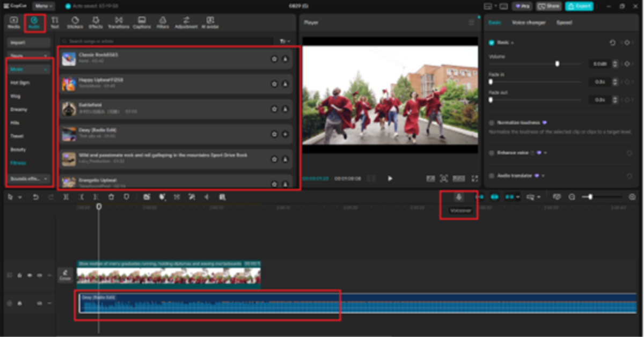Click the Voiceover microphone icon
Screen dimensions: 644x337
click(458, 197)
